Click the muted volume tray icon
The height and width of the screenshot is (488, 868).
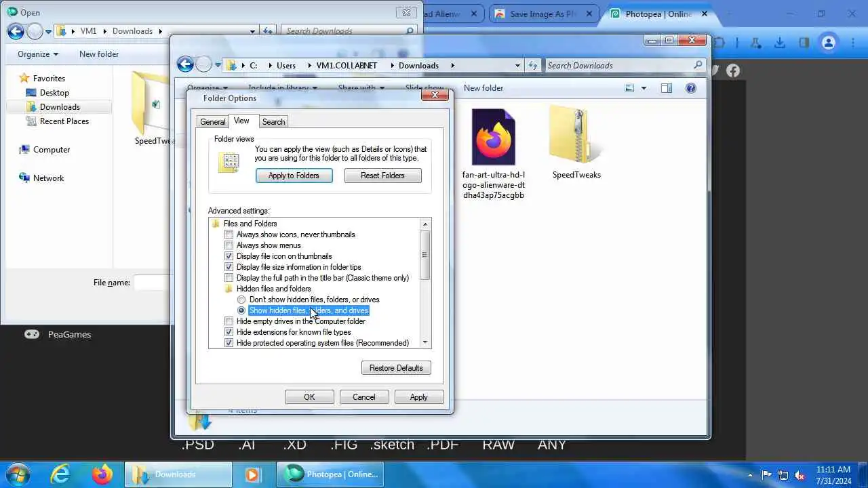tap(800, 474)
